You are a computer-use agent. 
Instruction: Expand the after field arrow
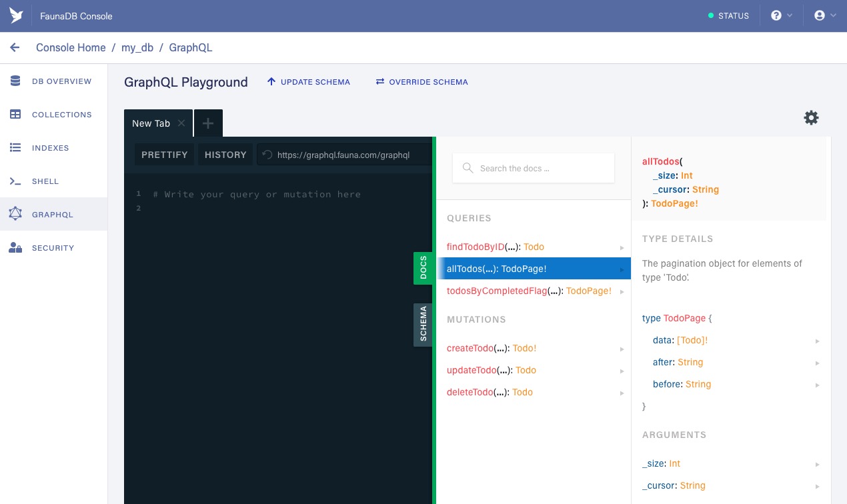pyautogui.click(x=817, y=363)
